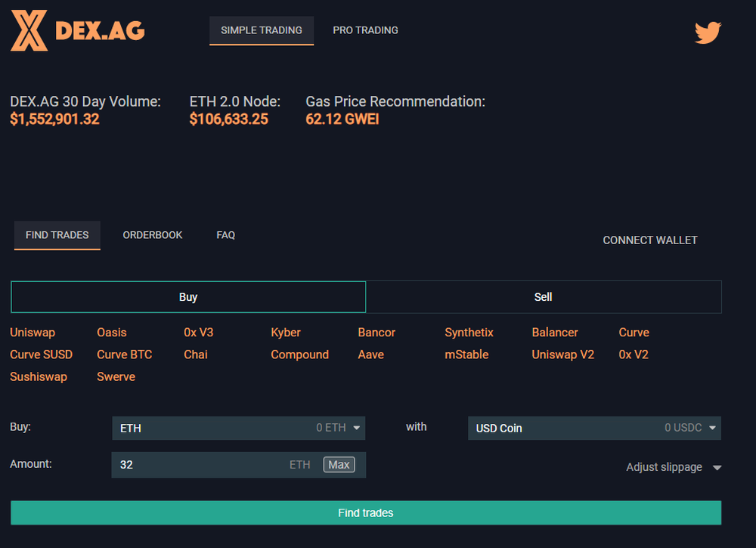This screenshot has width=756, height=548.
Task: Click the gas price 62.12 GWEI
Action: pos(342,119)
